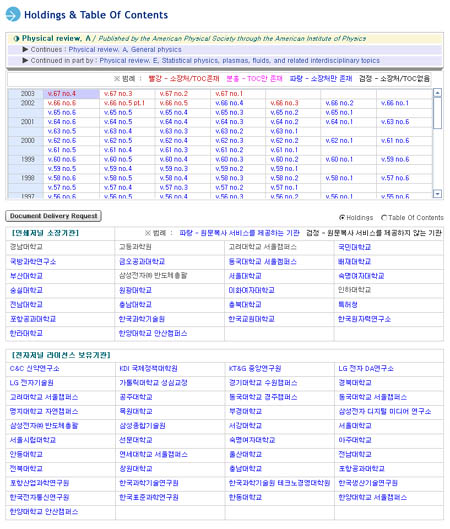Open the 연세대학교 서울캠퍼스 link
Viewport: 450px width, 529px height.
click(x=153, y=454)
